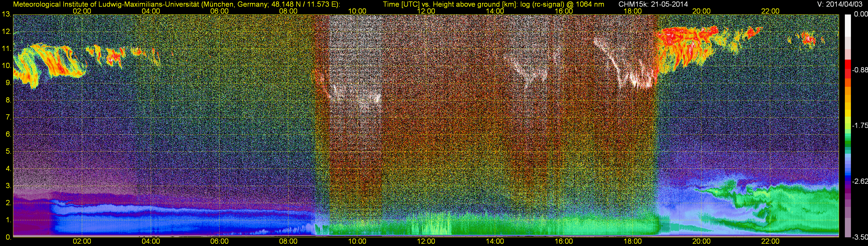Click the 22:00 tick on the top time axis

pos(770,11)
